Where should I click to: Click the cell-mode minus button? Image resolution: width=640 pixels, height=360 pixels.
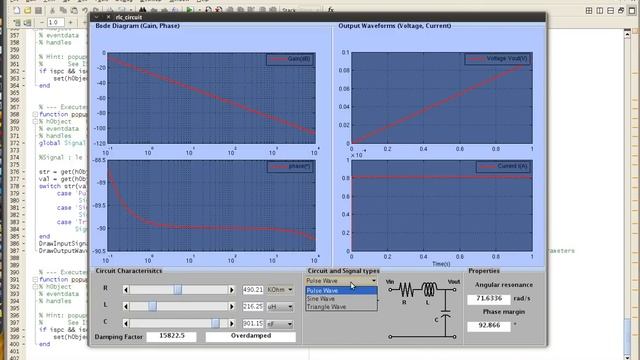click(41, 22)
